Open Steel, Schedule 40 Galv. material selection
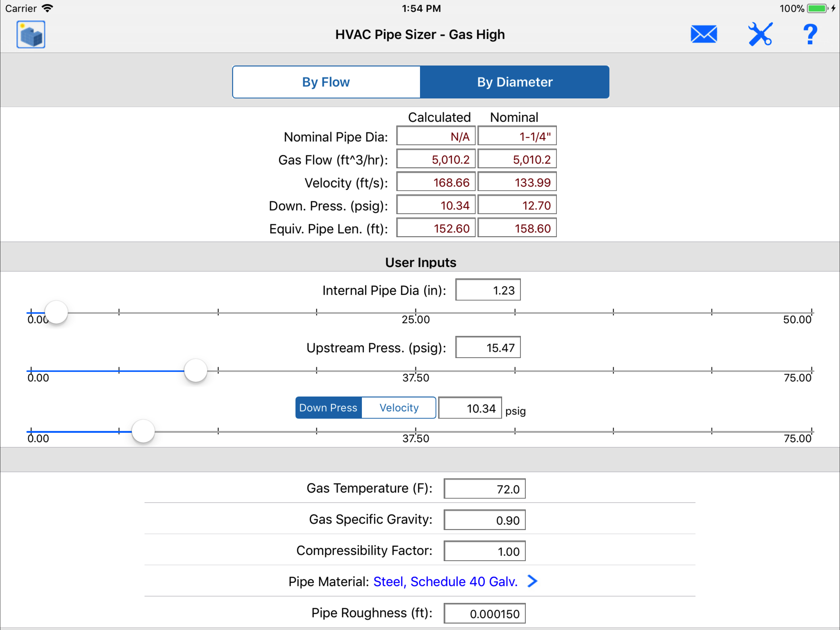This screenshot has width=840, height=630. coord(445,581)
